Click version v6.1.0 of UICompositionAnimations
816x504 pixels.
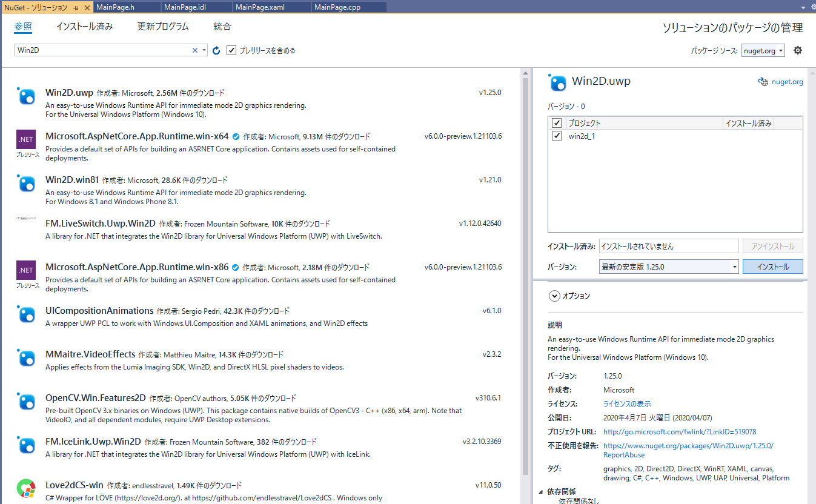click(x=492, y=311)
